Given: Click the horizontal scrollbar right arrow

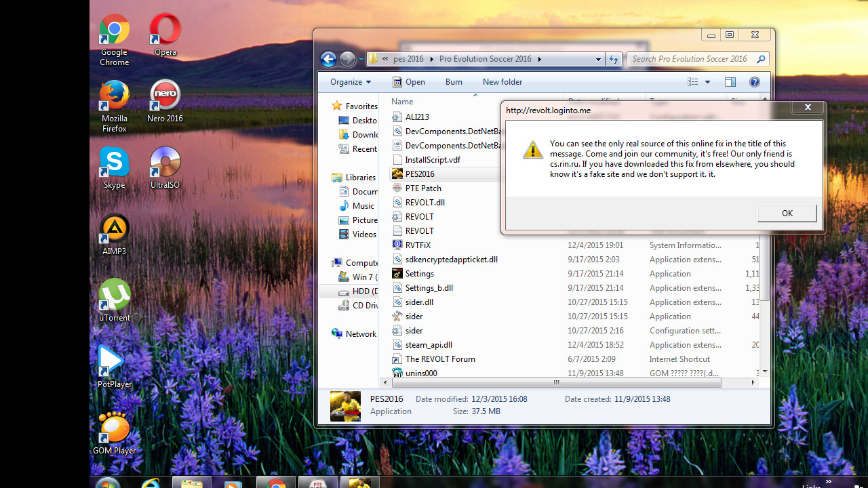Looking at the screenshot, I should click(753, 382).
